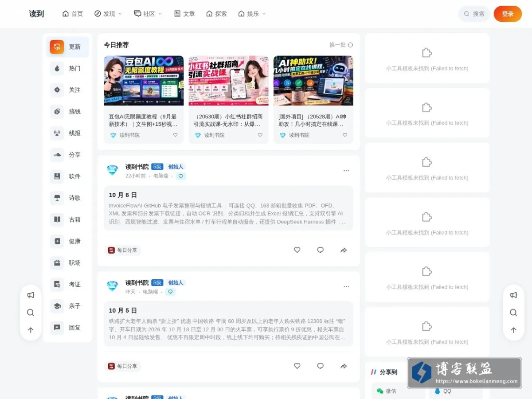Favorite the AI神助攻 card
This screenshot has width=532, height=399.
click(345, 135)
